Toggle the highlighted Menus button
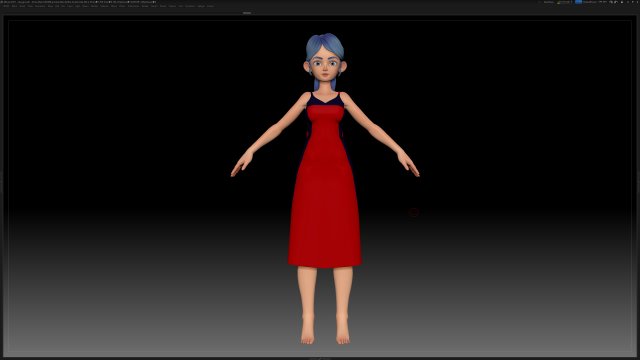640x360 pixels. coord(578,2)
